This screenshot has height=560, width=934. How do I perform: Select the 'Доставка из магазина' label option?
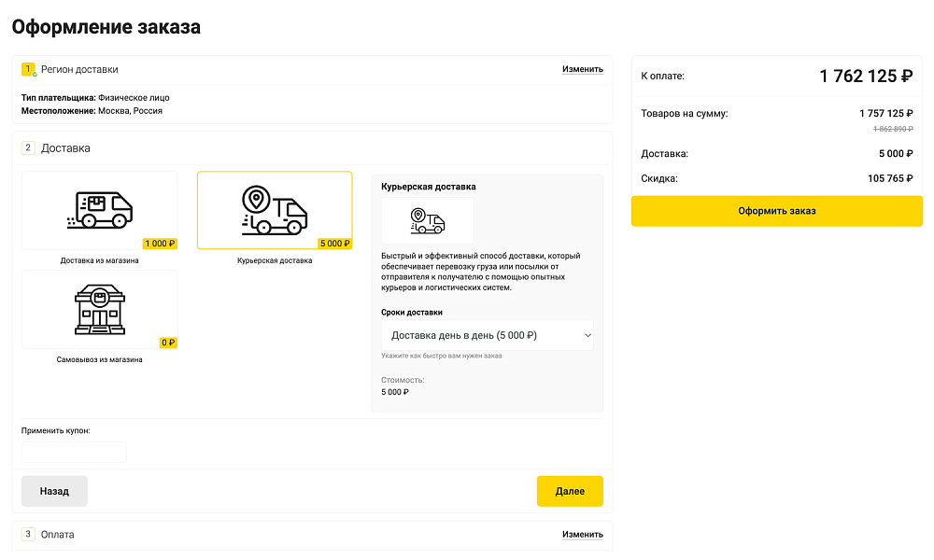(x=99, y=260)
